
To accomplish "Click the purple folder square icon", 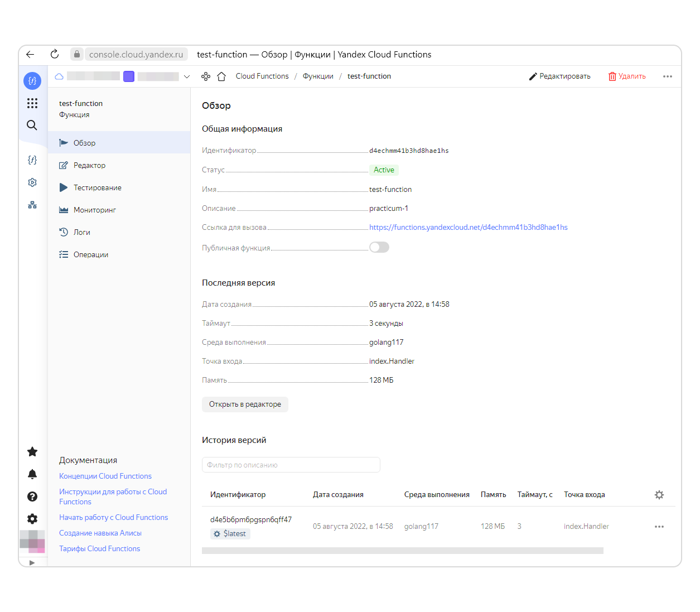I will [x=129, y=76].
